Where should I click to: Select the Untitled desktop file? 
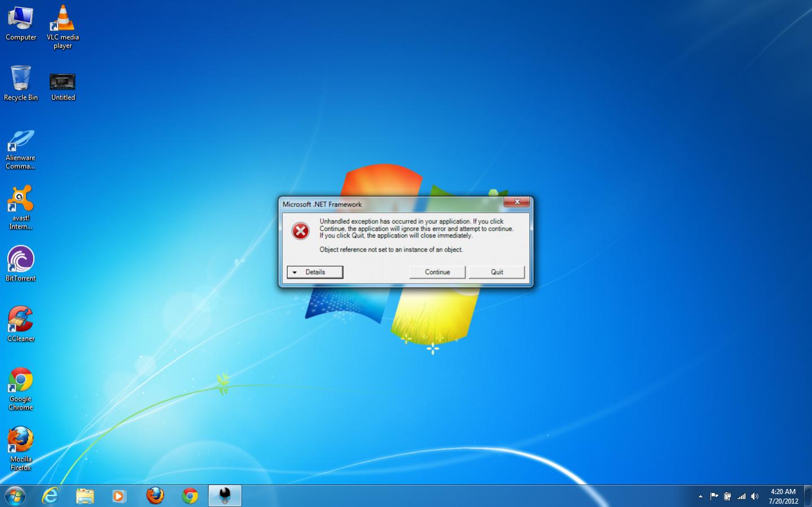point(63,87)
